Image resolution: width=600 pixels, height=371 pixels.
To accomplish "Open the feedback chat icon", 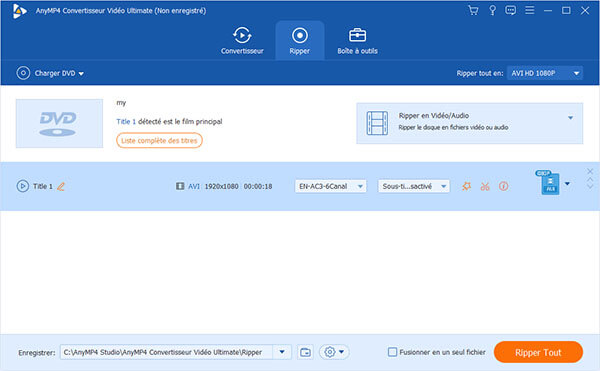I will pos(510,10).
